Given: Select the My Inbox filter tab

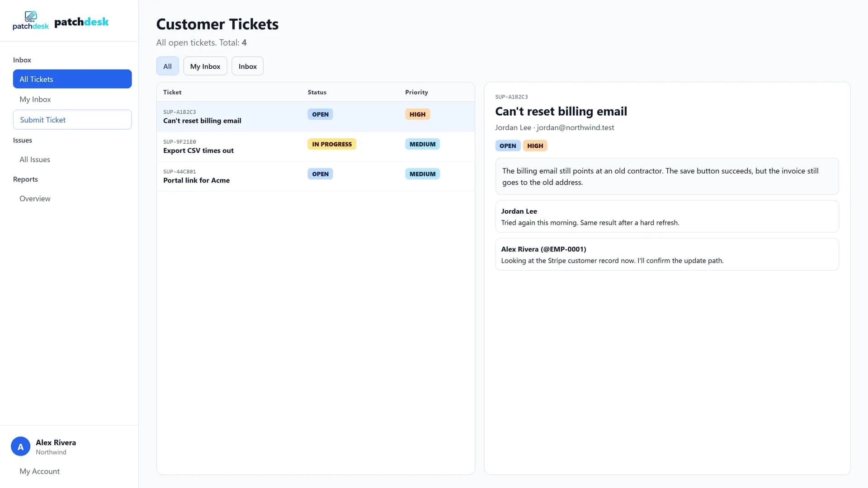Looking at the screenshot, I should click(x=205, y=66).
